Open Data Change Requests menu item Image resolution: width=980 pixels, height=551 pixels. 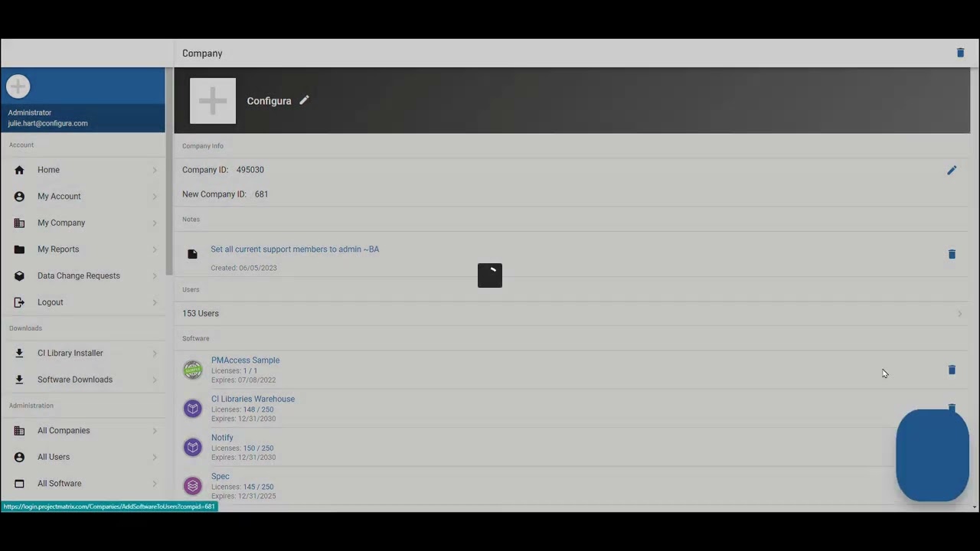(x=83, y=275)
